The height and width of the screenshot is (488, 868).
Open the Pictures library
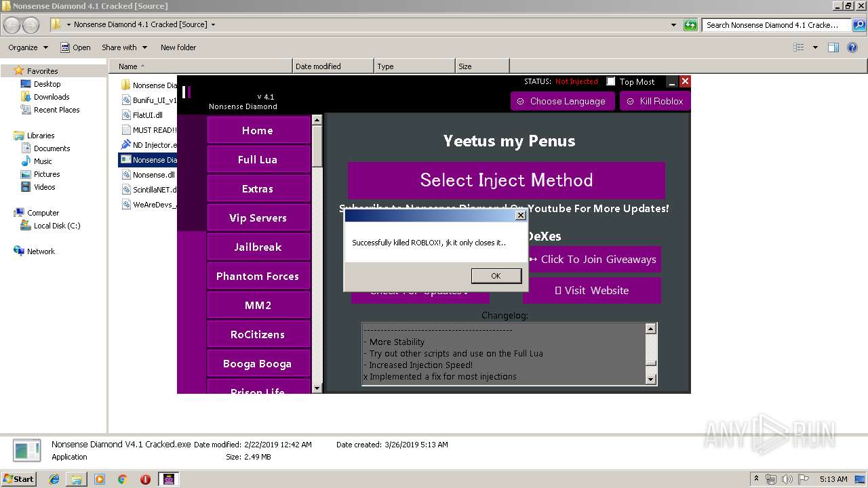click(x=47, y=174)
